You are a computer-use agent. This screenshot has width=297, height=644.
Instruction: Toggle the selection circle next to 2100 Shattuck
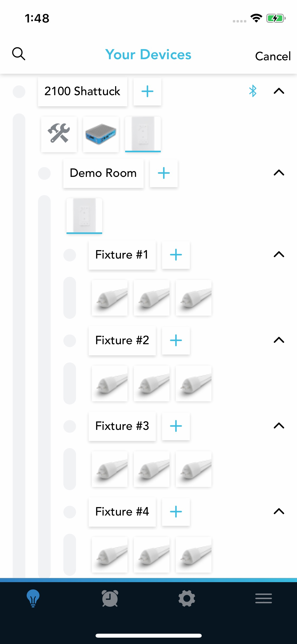[19, 91]
